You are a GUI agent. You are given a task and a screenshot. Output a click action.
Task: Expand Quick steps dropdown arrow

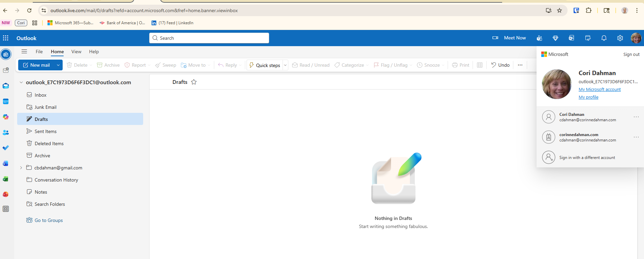coord(285,65)
